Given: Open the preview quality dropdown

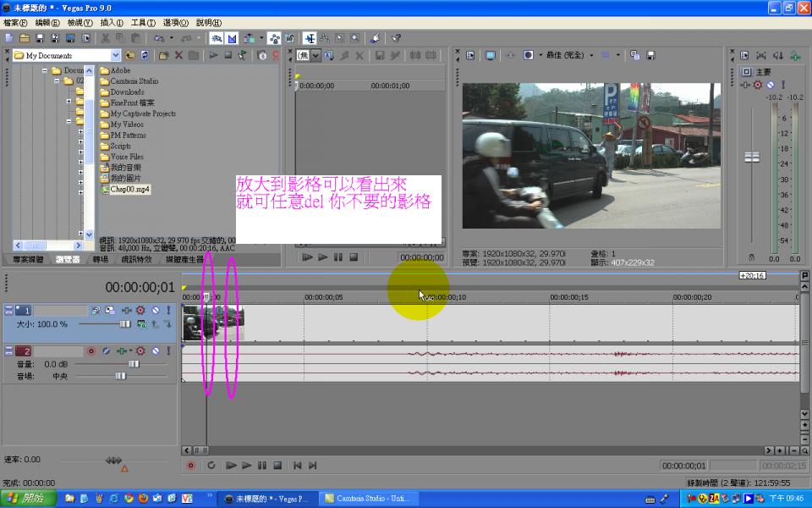Looking at the screenshot, I should click(591, 55).
